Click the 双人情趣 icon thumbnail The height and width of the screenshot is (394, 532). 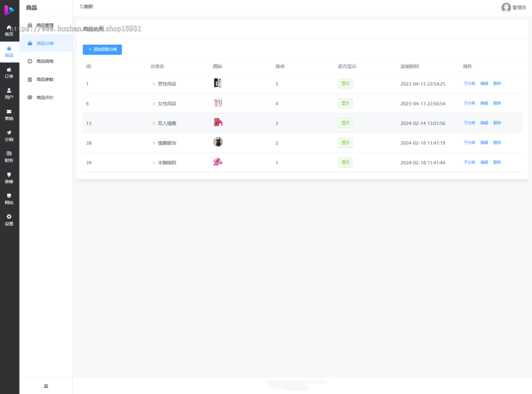(218, 122)
